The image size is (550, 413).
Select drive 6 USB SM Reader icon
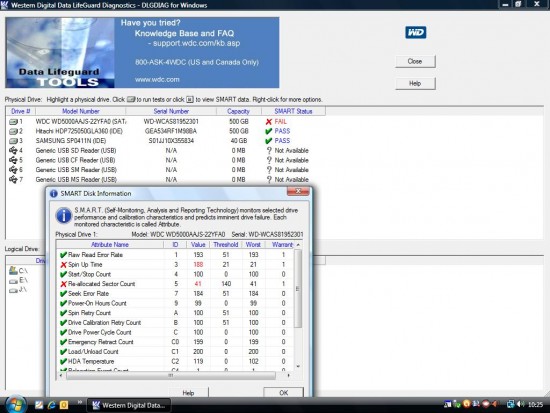pos(13,170)
